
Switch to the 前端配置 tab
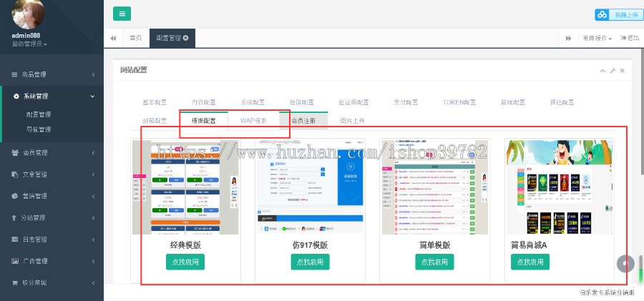tap(512, 103)
